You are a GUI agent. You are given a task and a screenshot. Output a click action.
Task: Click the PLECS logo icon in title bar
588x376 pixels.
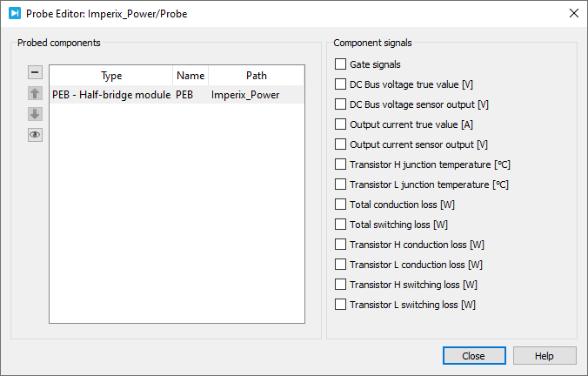pos(15,14)
